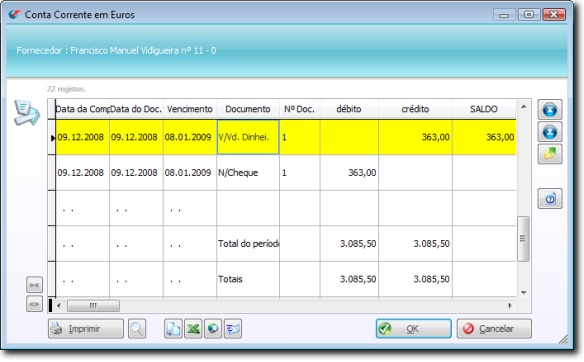Screen dimensions: 584x362
Task: Click the globe web export icon
Action: point(213,328)
